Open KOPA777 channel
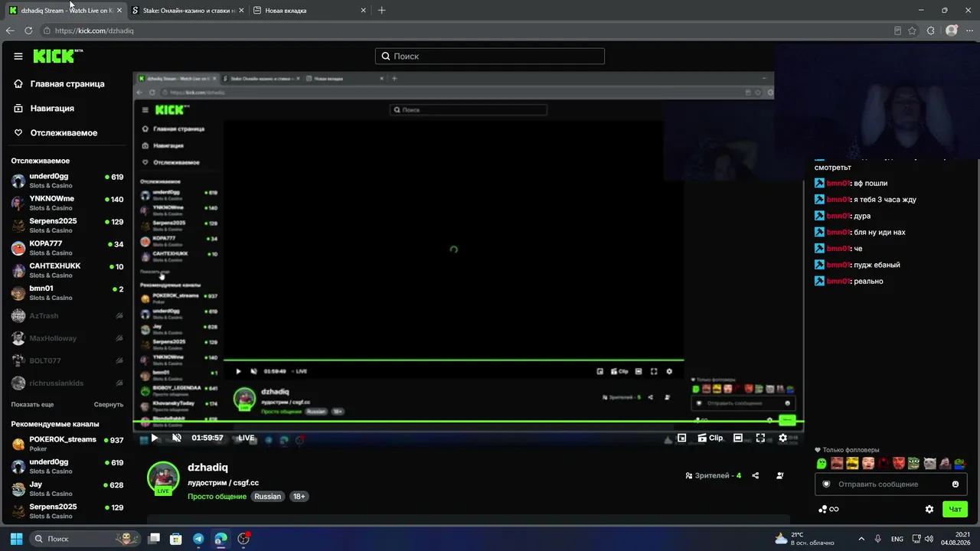 [x=67, y=248]
